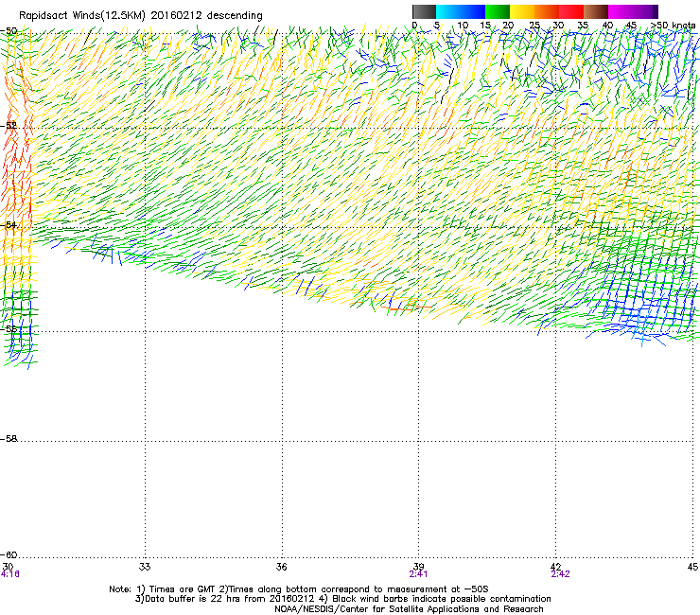Click the green 15-20 knots color segment

[x=498, y=11]
